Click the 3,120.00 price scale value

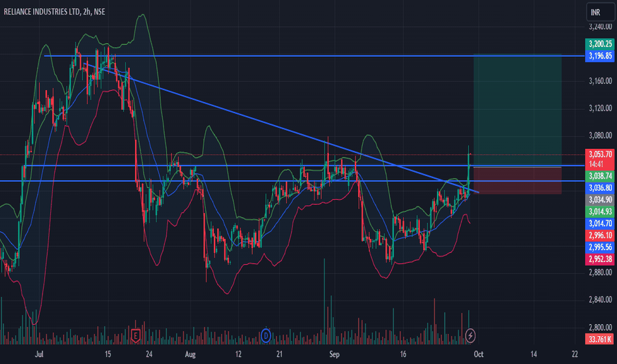[x=600, y=109]
